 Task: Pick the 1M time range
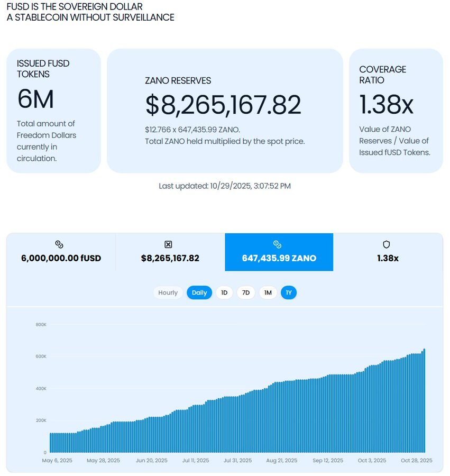tap(268, 292)
